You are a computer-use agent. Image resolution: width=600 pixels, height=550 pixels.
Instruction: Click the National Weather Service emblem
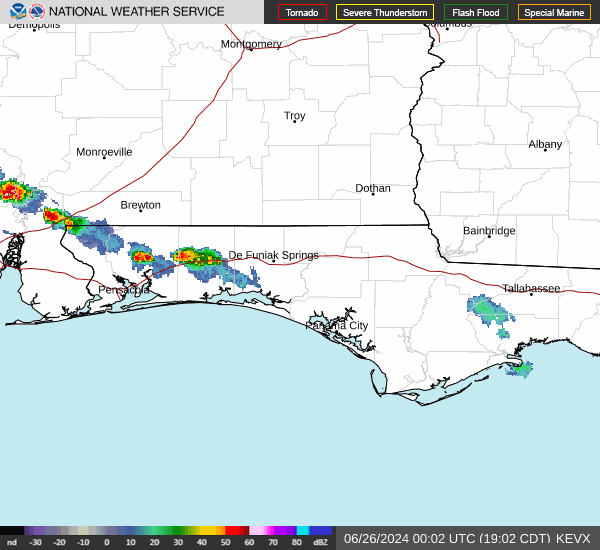coord(37,12)
